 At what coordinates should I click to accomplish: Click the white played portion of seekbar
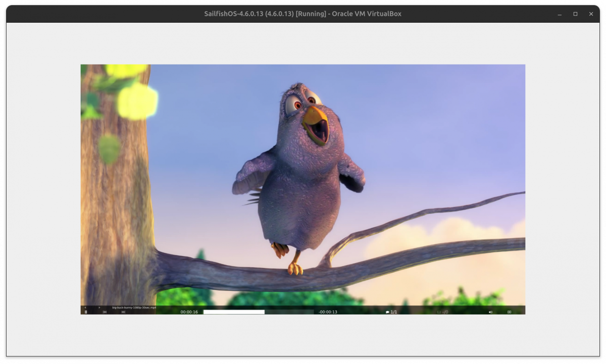(x=233, y=312)
